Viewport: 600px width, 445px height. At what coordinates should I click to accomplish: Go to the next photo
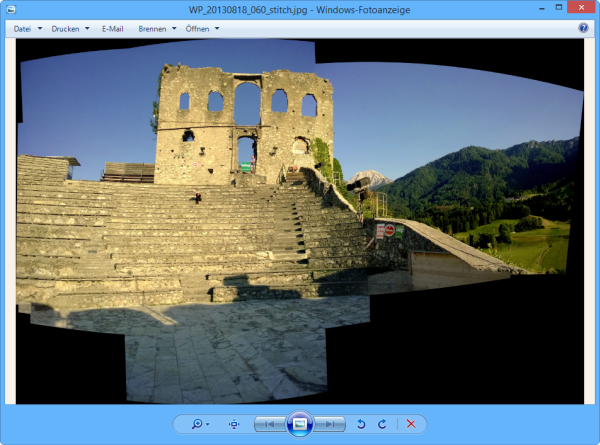(x=330, y=424)
